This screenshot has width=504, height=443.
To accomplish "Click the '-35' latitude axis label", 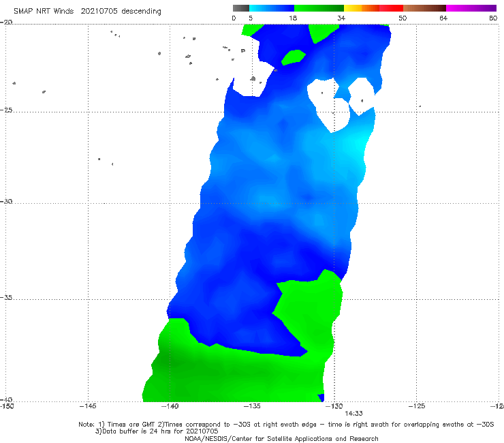I will (6, 297).
